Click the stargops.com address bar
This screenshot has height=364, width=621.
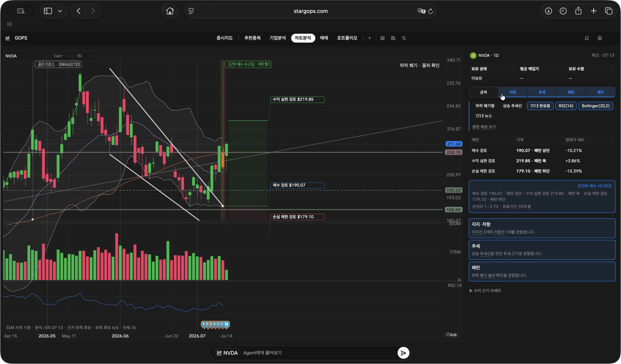click(310, 11)
